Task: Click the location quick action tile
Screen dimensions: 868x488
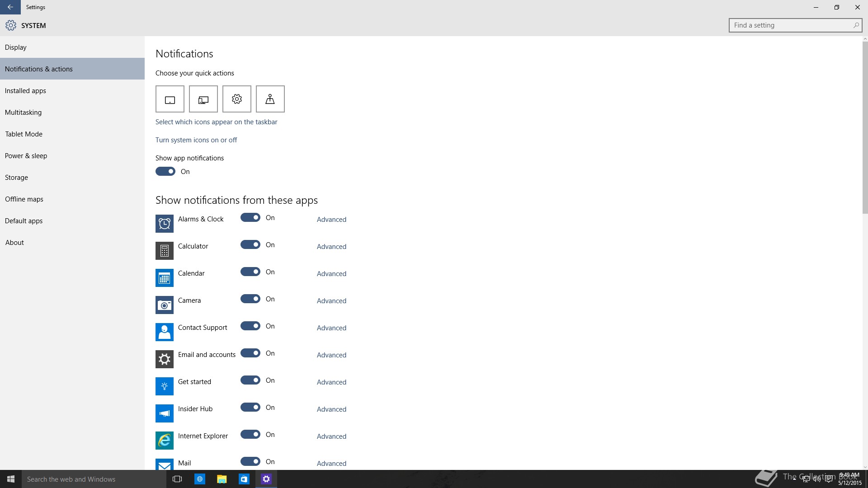Action: click(270, 99)
